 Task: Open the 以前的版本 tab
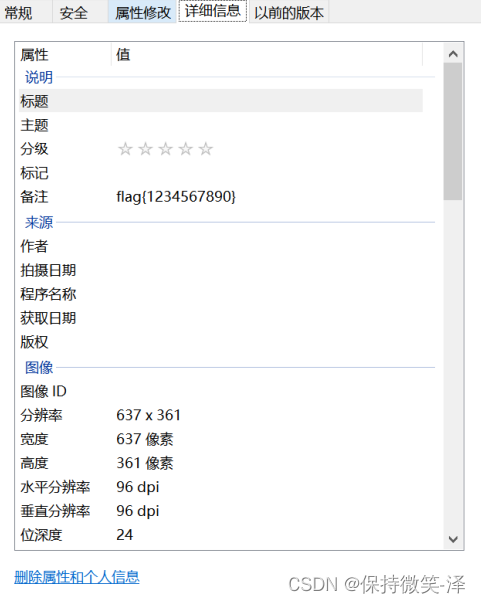[x=289, y=13]
